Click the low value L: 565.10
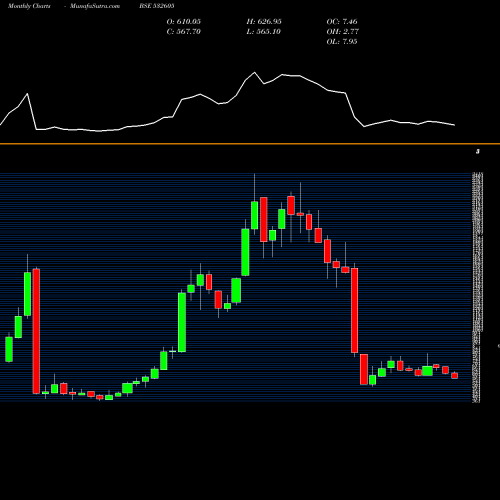 coord(264,32)
